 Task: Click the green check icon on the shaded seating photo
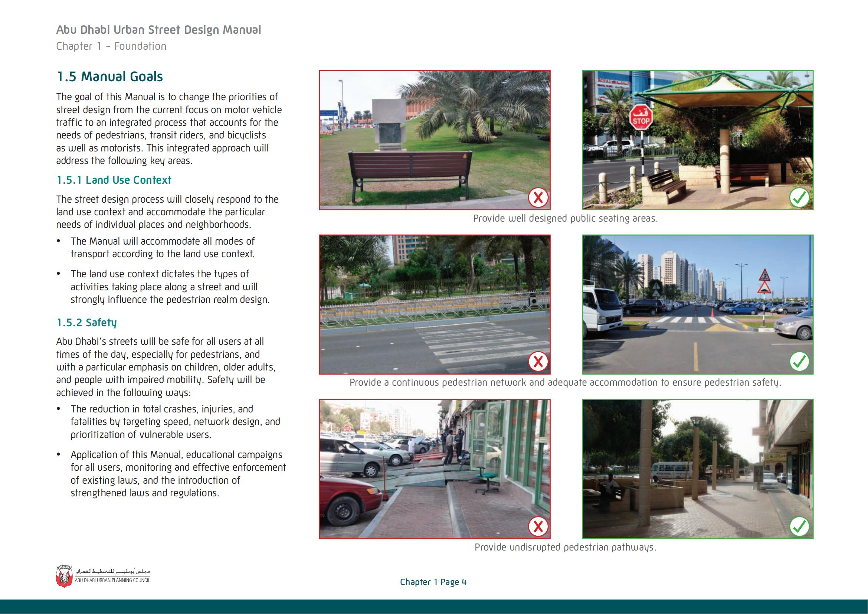[800, 197]
